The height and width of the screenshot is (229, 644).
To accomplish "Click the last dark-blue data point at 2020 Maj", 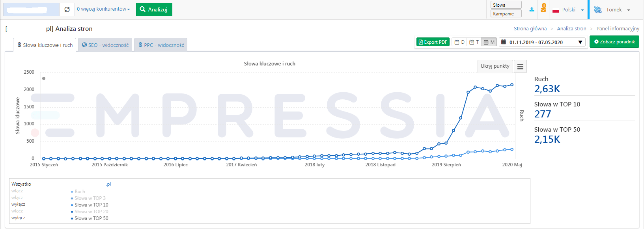I will [512, 85].
